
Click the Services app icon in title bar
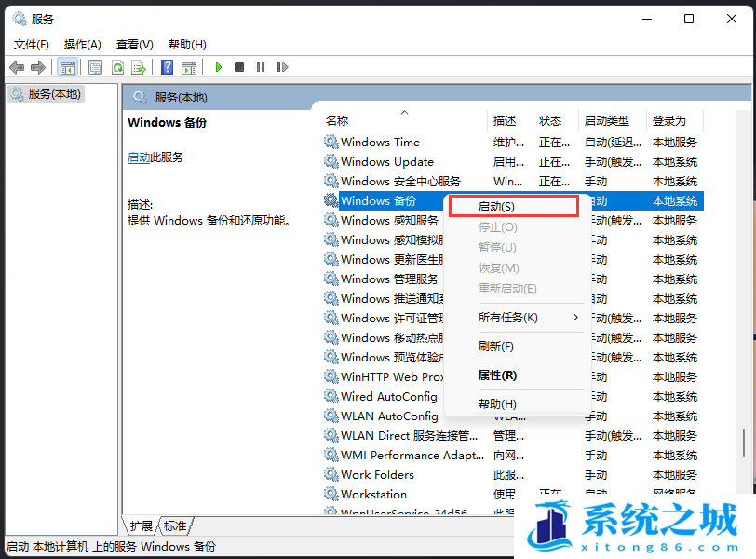tap(20, 19)
